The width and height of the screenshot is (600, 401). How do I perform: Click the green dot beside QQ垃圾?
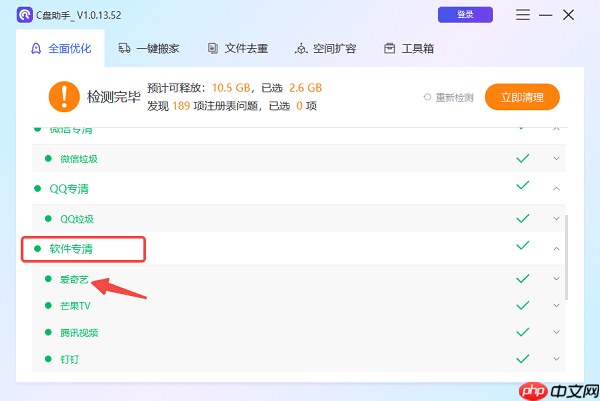(48, 218)
